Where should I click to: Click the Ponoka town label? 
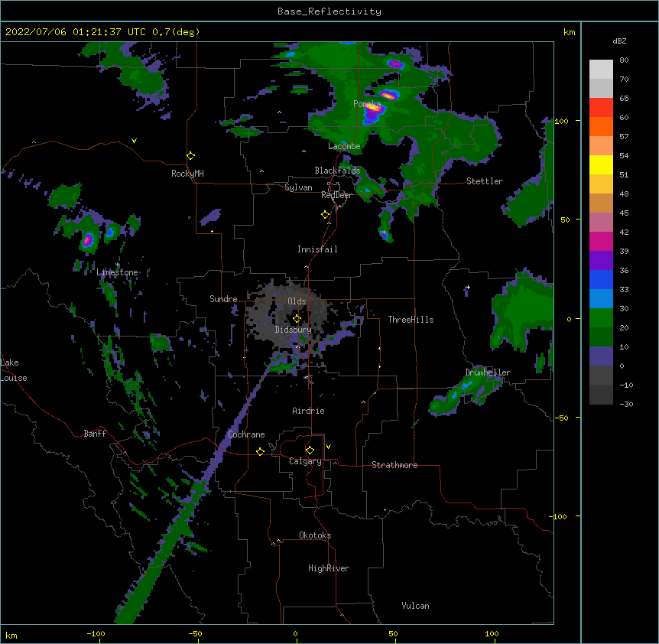pos(367,104)
